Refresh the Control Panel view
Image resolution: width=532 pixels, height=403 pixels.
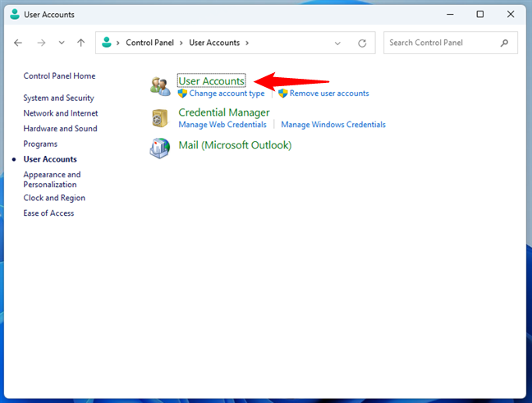pyautogui.click(x=362, y=43)
